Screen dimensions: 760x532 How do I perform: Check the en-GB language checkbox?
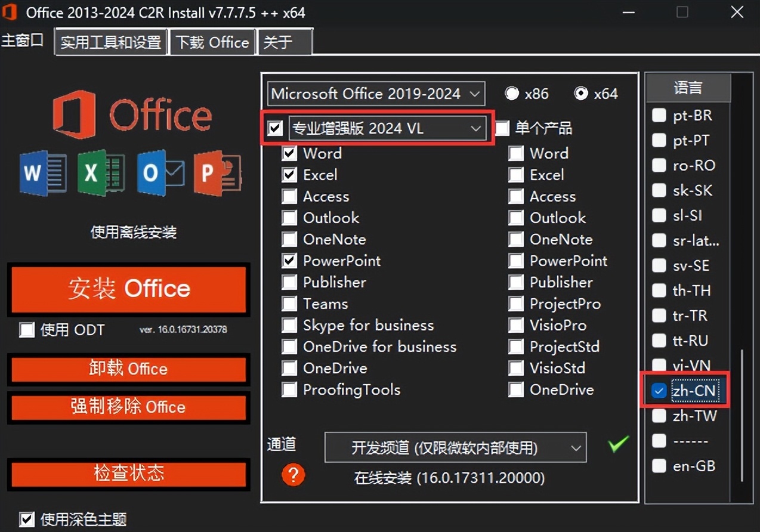tap(659, 466)
